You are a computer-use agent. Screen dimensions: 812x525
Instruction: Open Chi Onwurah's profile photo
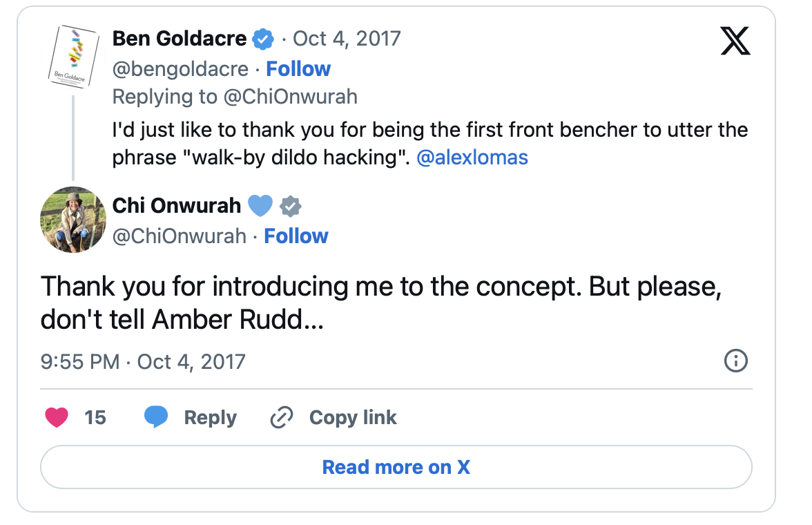(x=73, y=220)
